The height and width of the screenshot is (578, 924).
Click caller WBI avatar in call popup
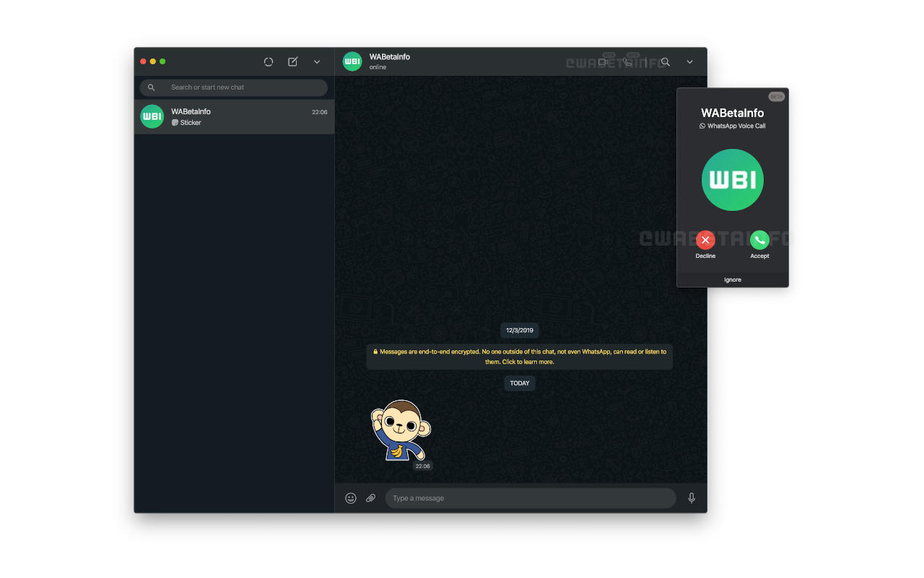(733, 180)
